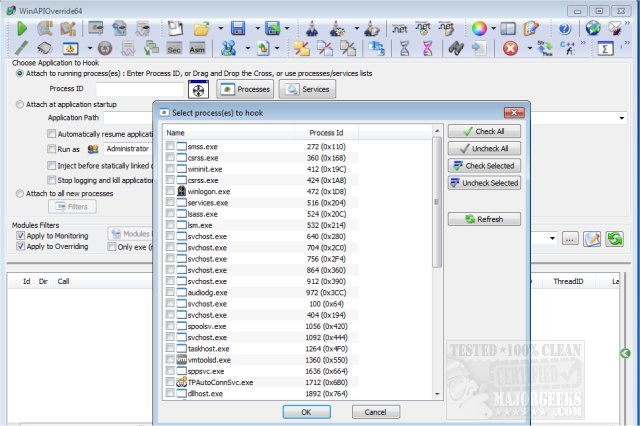Open dropdown arrow next to Save icon

(257, 29)
